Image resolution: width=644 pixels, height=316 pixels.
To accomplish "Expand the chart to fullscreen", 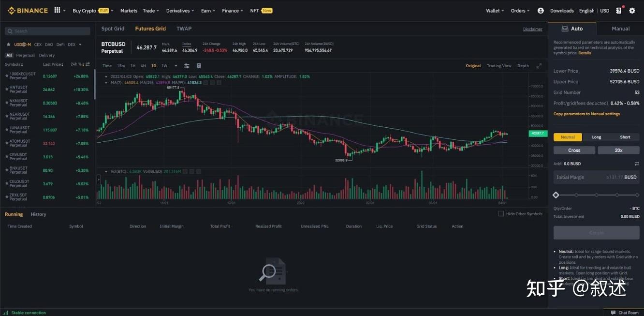I will 539,66.
